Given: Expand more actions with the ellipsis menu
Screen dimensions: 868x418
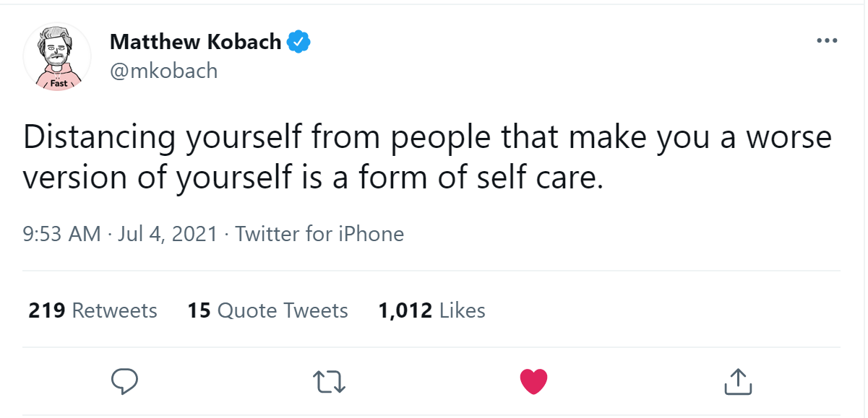Looking at the screenshot, I should pyautogui.click(x=825, y=41).
